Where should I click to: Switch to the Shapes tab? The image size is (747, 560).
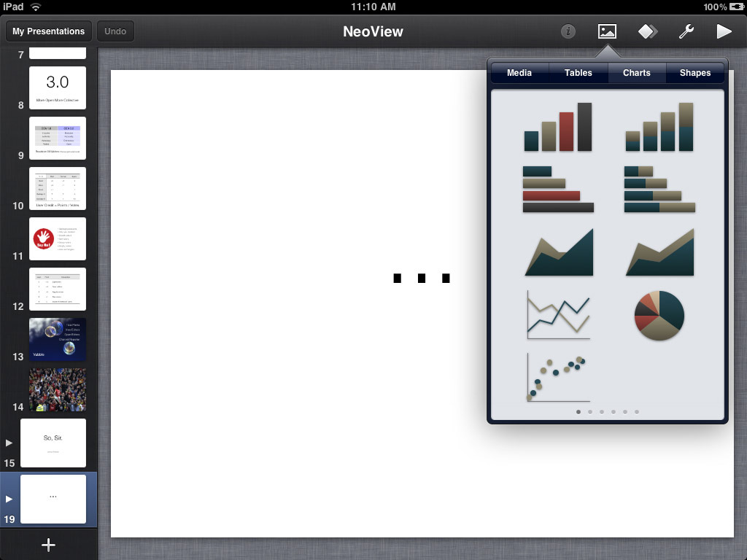[695, 73]
